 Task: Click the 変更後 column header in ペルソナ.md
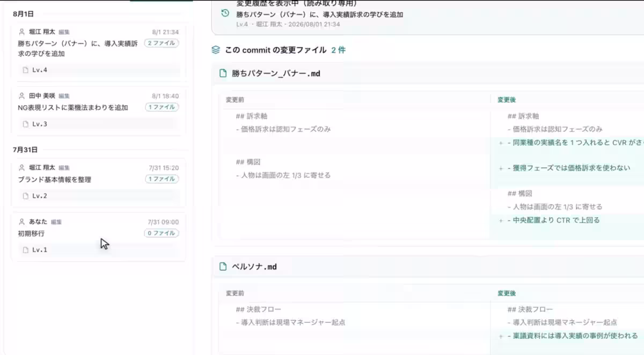tap(507, 293)
